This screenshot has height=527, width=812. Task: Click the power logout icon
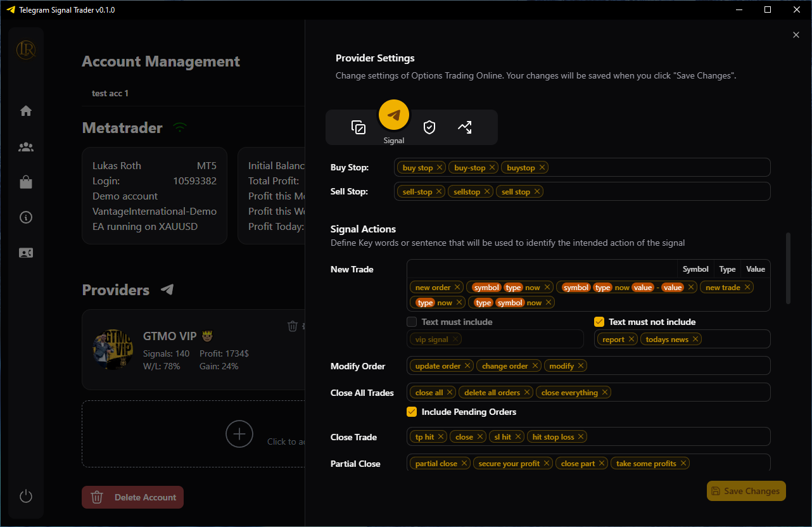point(26,496)
